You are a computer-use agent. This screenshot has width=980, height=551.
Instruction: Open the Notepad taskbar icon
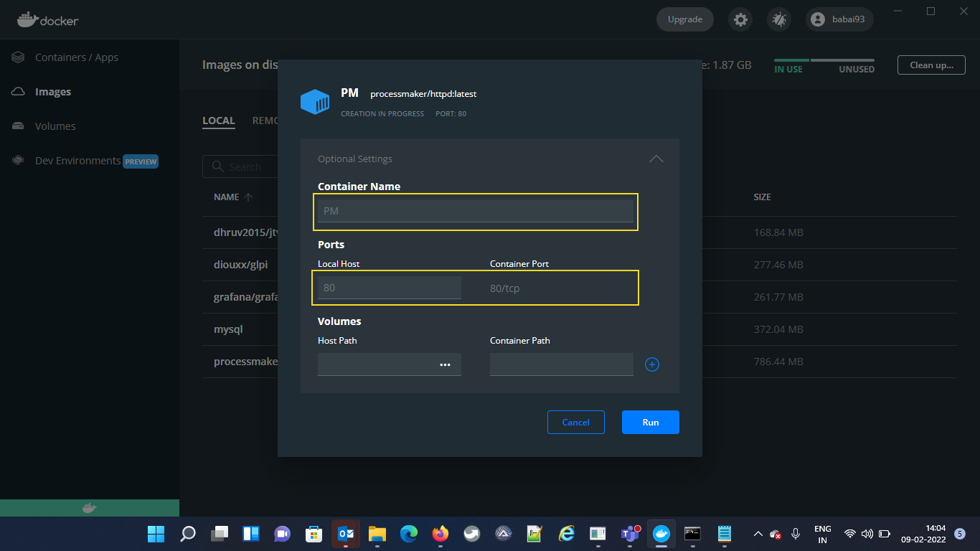(725, 534)
